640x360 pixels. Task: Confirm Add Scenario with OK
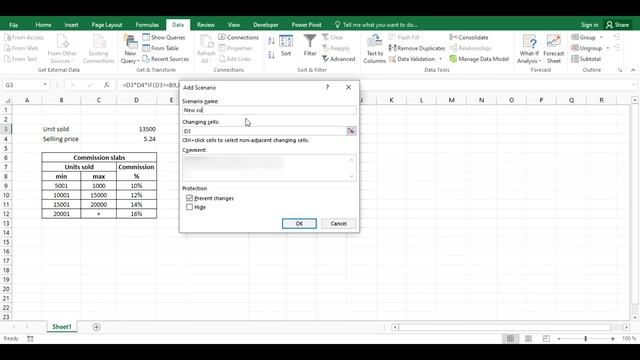pos(299,224)
